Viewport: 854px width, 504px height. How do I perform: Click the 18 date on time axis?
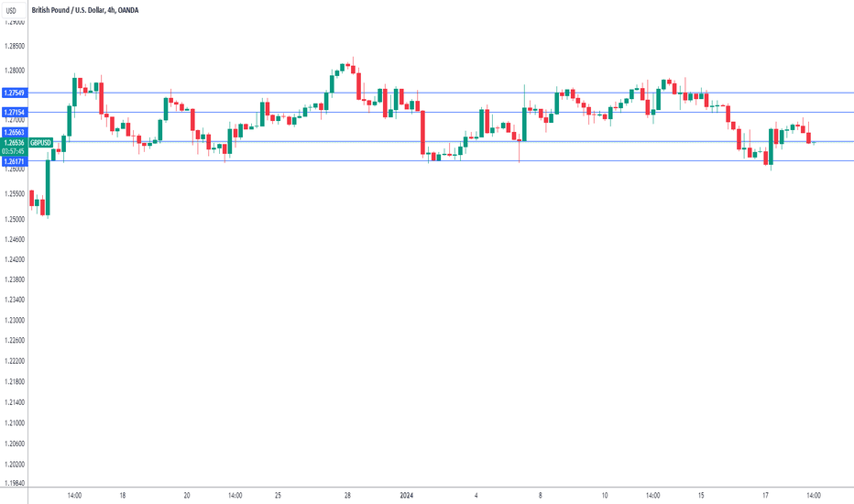(x=123, y=495)
